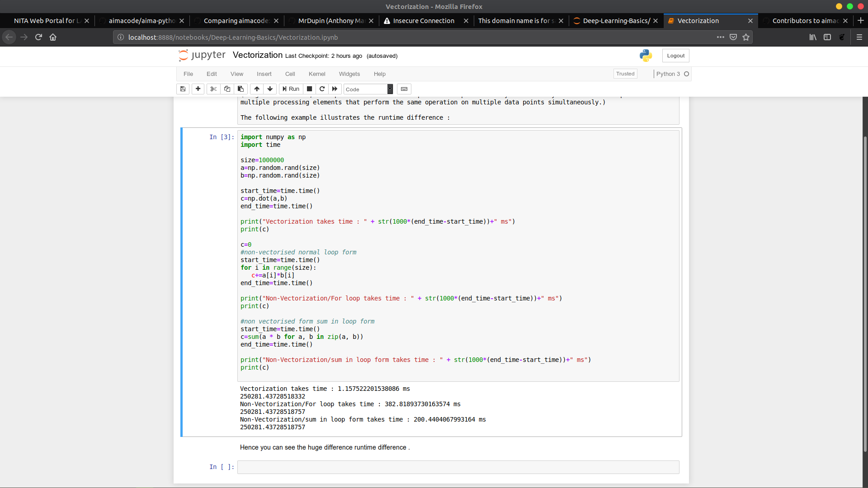
Task: Open the Edit menu
Action: point(212,74)
